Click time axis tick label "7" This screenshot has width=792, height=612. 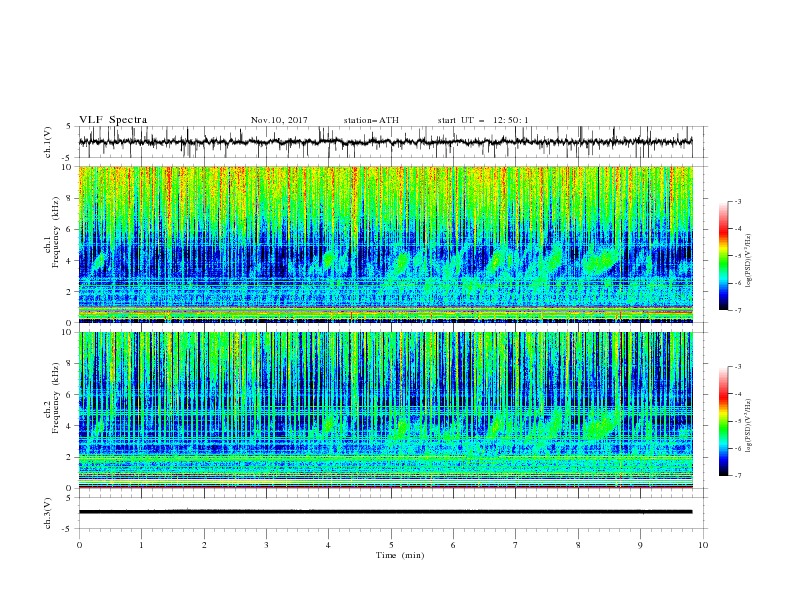[x=516, y=545]
